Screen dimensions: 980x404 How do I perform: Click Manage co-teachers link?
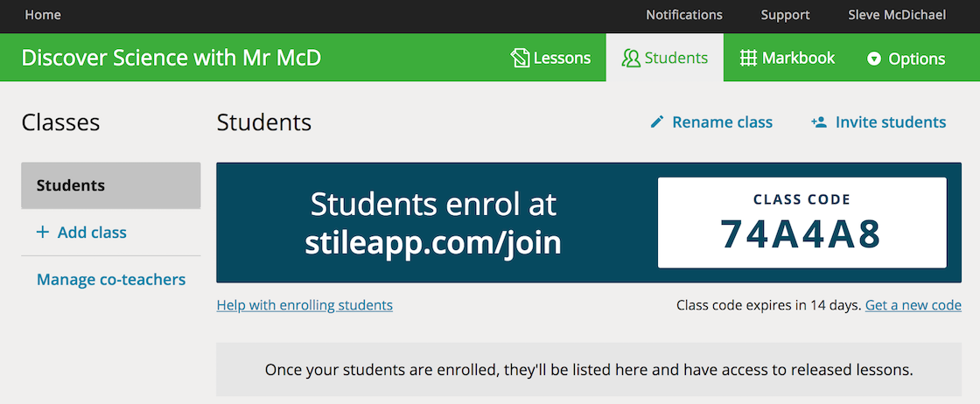click(x=111, y=279)
